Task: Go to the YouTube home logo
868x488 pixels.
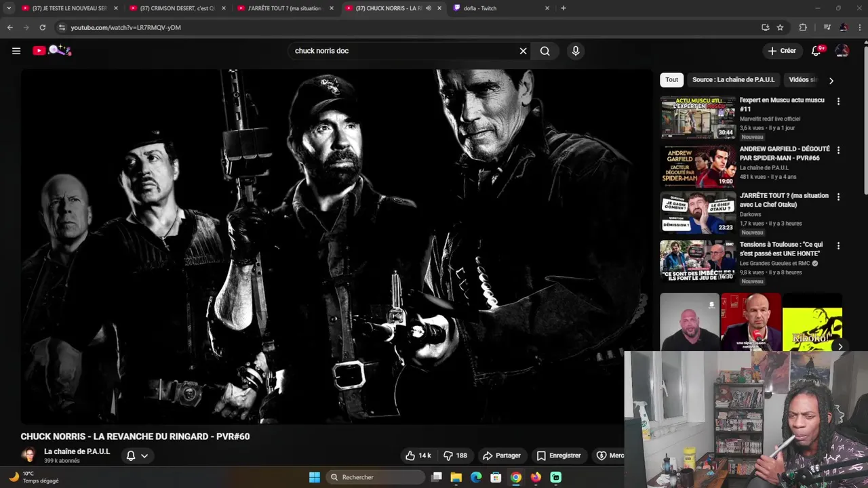Action: [52, 50]
